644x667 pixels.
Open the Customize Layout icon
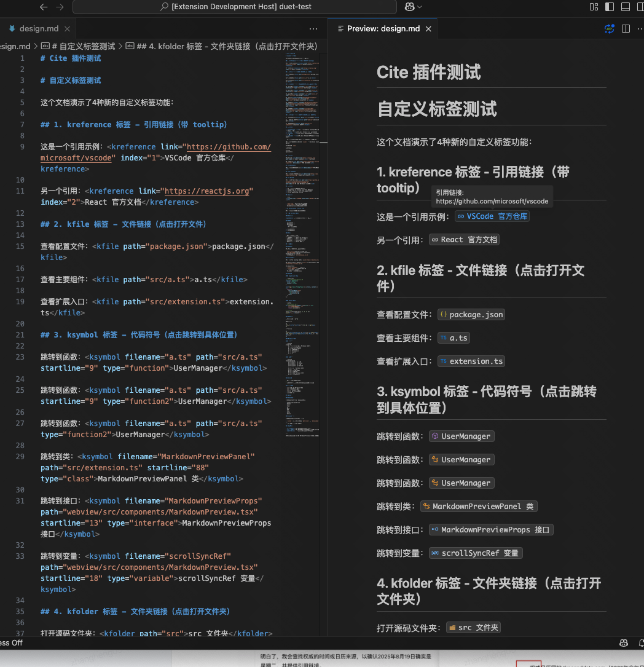[594, 7]
